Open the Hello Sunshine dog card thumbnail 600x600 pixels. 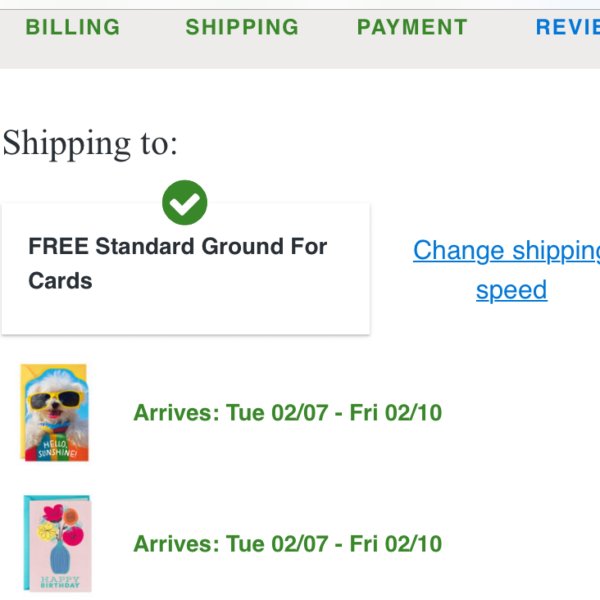54,412
